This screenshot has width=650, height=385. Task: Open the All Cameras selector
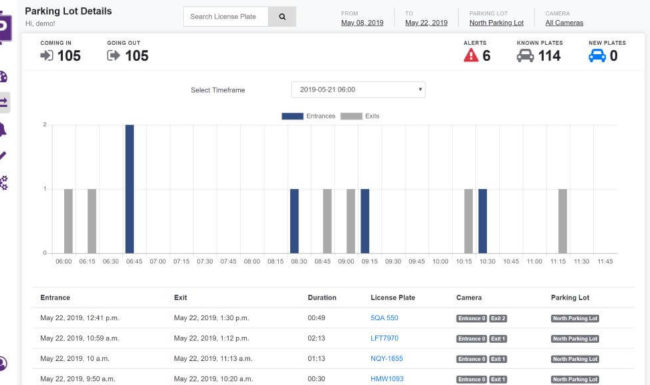[564, 23]
